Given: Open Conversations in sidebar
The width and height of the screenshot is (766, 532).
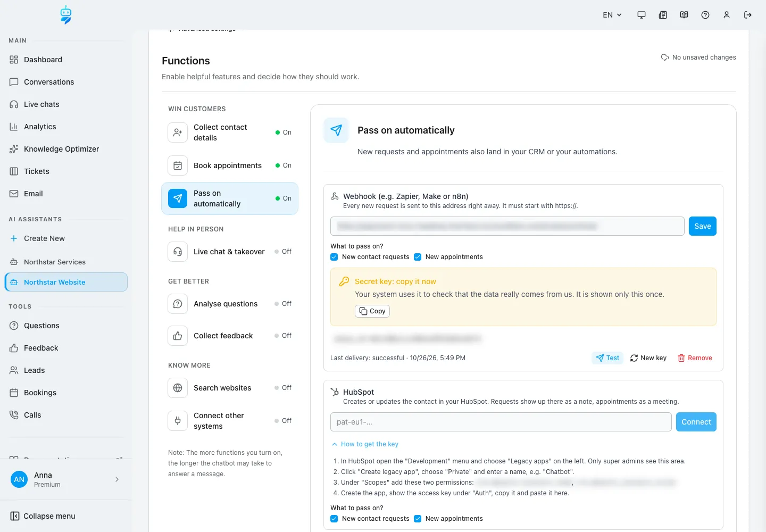Looking at the screenshot, I should click(x=66, y=82).
